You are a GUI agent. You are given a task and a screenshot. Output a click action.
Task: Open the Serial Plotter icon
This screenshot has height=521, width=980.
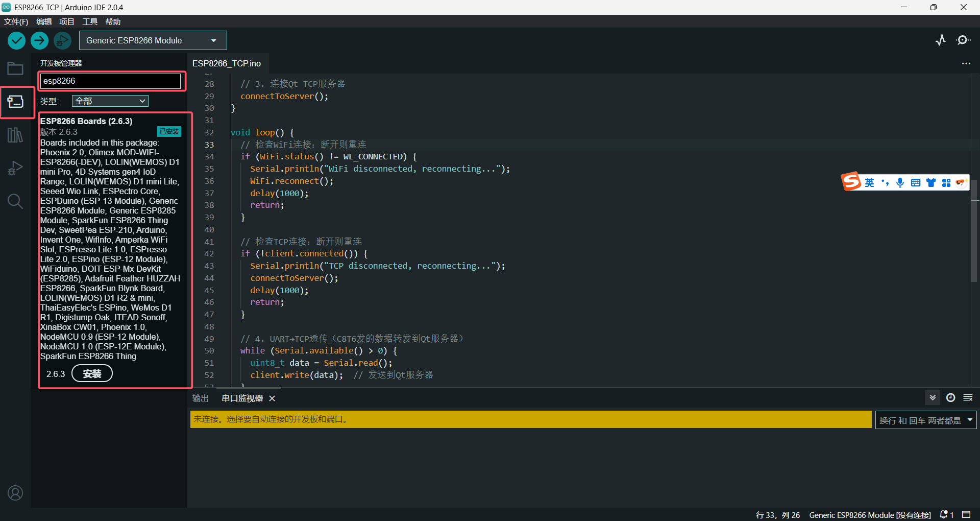[x=941, y=40]
